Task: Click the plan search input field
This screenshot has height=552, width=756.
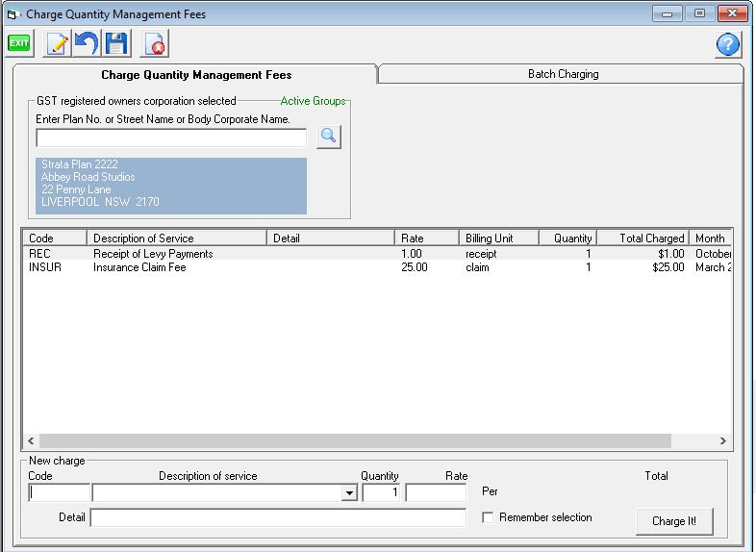Action: point(171,138)
